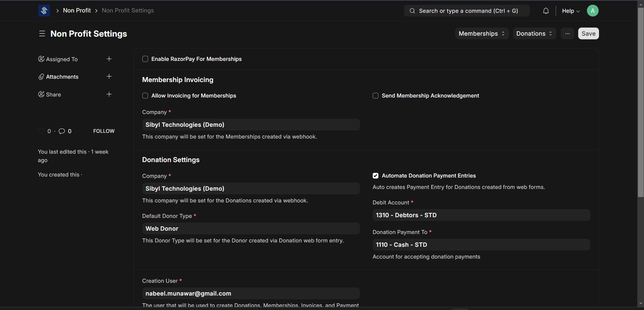
Task: Open comments via the speech bubble icon
Action: (62, 131)
